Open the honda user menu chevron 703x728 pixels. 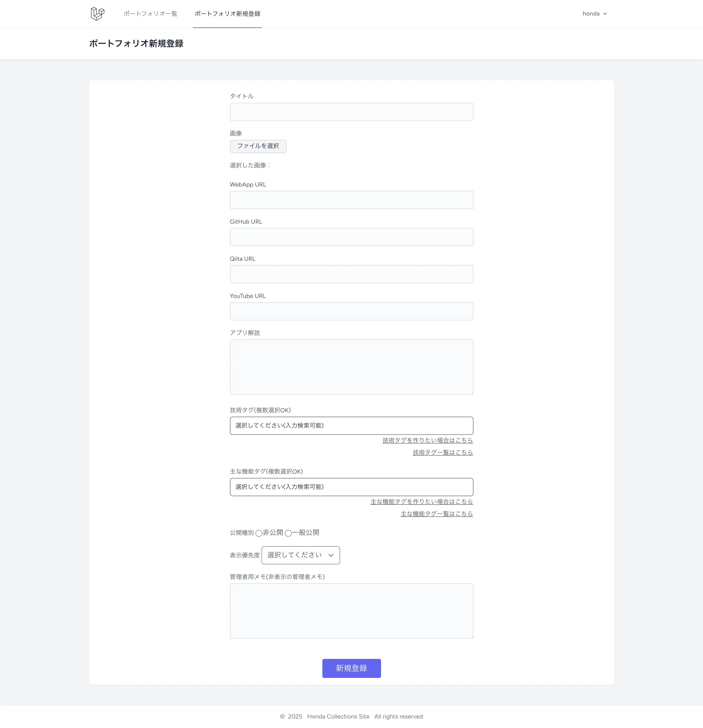point(605,14)
